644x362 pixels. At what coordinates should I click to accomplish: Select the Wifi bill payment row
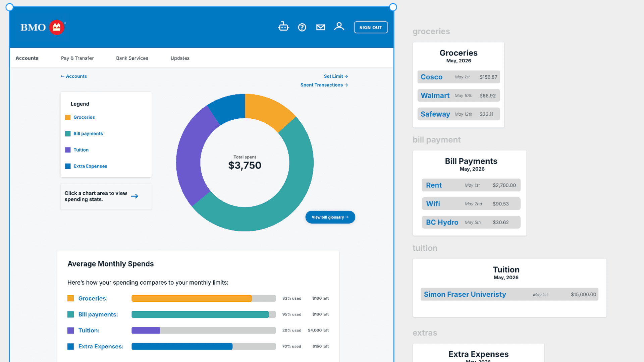[471, 204]
